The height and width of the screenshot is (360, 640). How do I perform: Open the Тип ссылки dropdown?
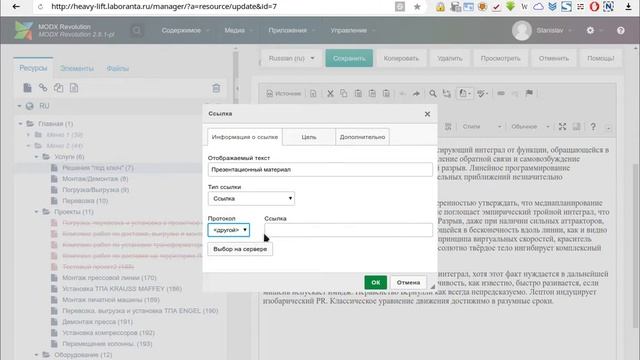point(251,199)
